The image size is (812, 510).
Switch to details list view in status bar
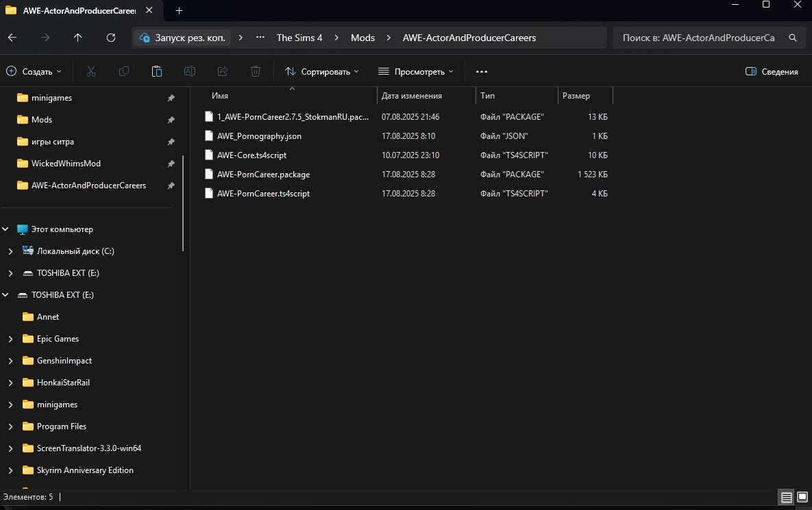[786, 497]
